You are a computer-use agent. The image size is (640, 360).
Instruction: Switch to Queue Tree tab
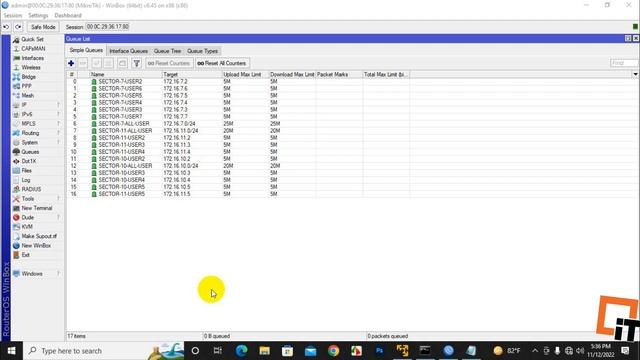(167, 51)
